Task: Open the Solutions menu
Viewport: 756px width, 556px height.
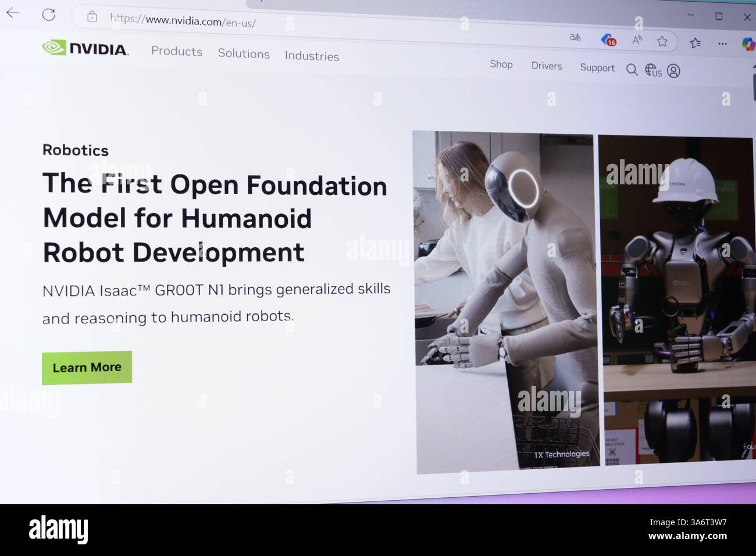Action: 244,54
